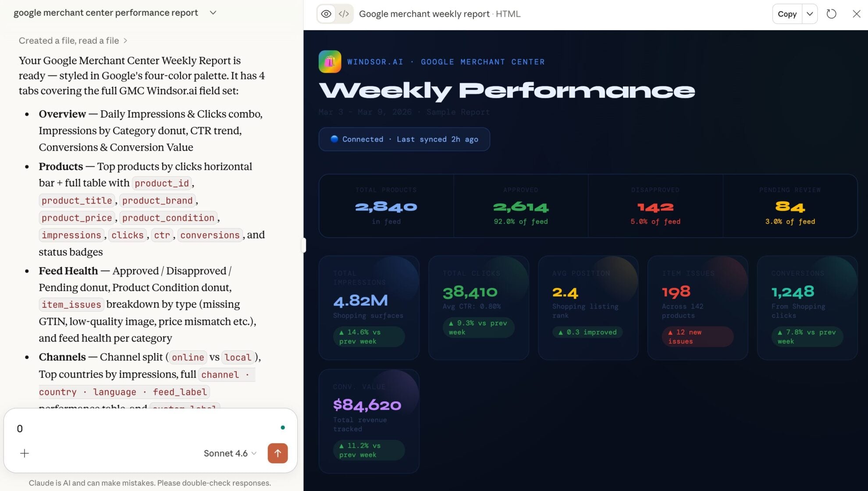
Task: Click the Total Clicks 38,410 card
Action: pyautogui.click(x=478, y=307)
